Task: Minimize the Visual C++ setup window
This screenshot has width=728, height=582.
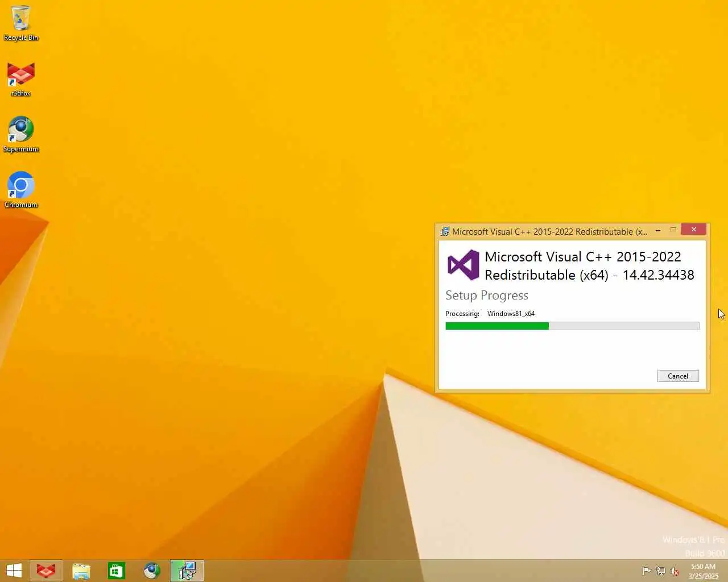Action: (x=658, y=230)
